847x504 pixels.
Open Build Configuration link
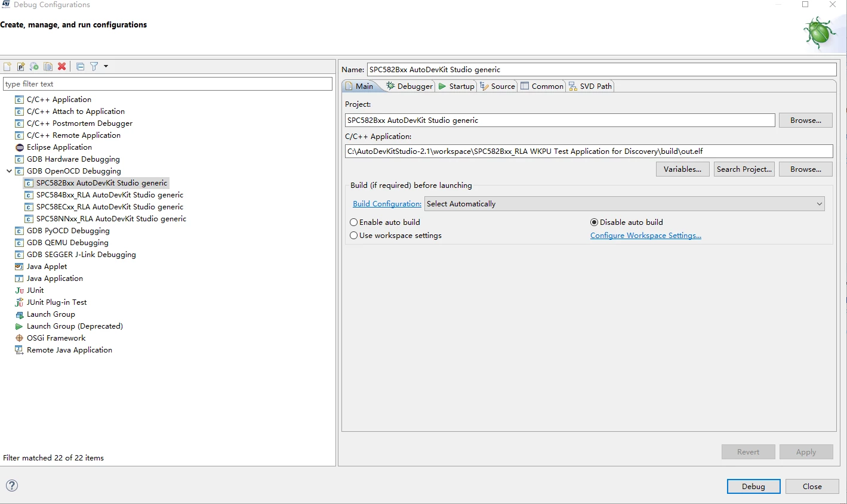pos(387,204)
